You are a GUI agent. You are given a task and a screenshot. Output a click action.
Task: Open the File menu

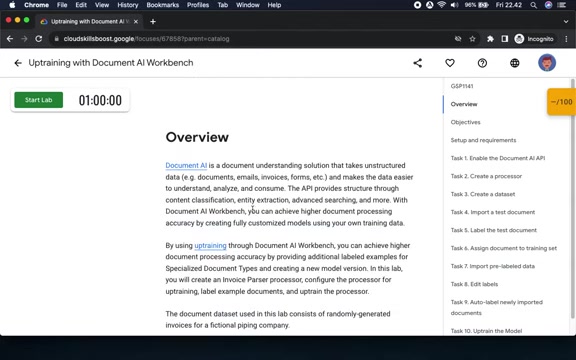62,5
